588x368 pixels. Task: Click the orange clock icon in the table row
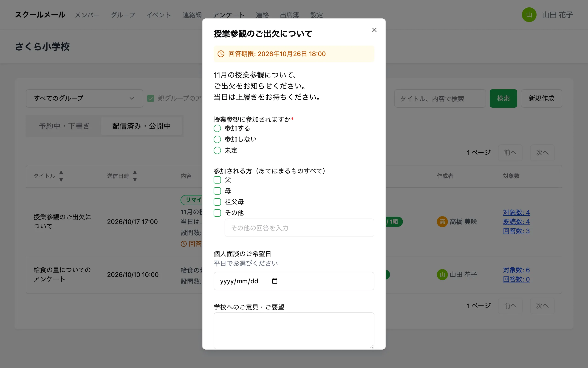point(184,244)
